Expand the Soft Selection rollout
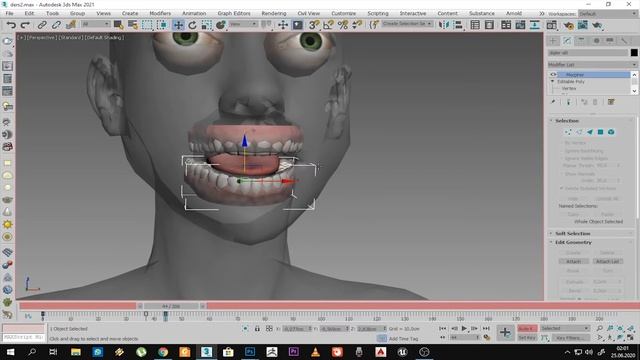Image resolution: width=640 pixels, height=360 pixels. point(551,233)
